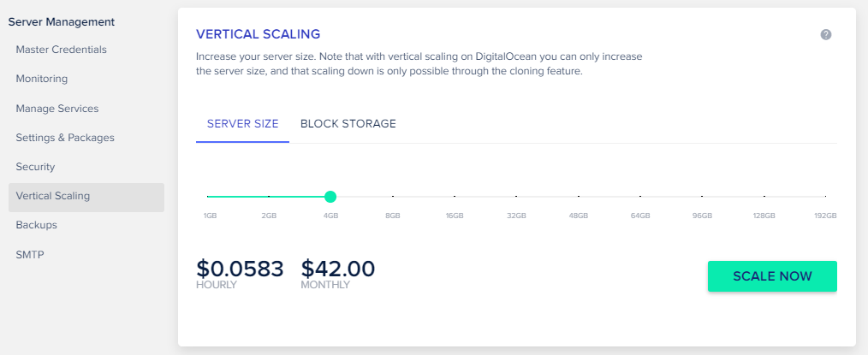Choose 32GB on the size slider
Viewport: 868px width, 355px height.
click(x=516, y=197)
